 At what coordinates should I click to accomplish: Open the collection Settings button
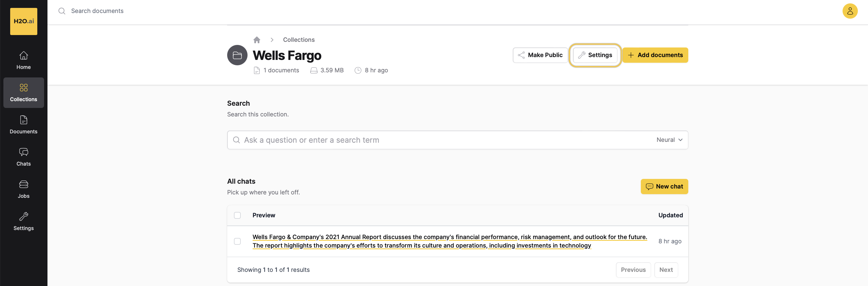click(595, 55)
